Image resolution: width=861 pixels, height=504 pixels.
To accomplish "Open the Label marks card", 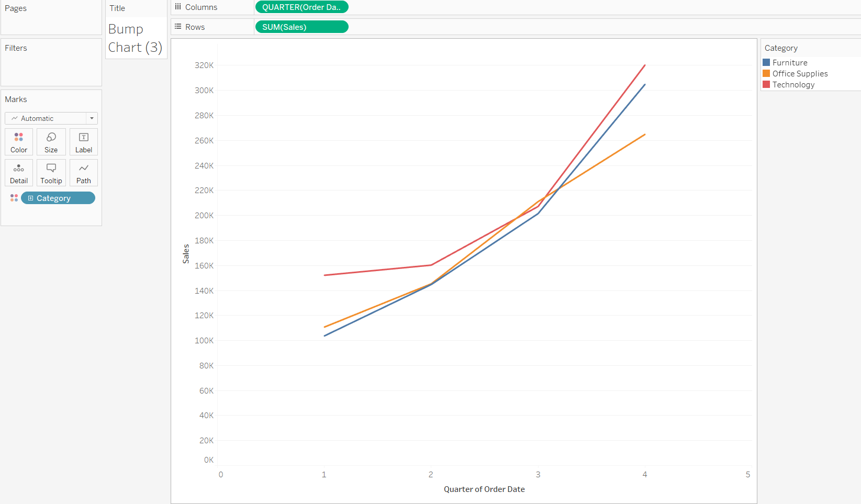I will coord(84,142).
